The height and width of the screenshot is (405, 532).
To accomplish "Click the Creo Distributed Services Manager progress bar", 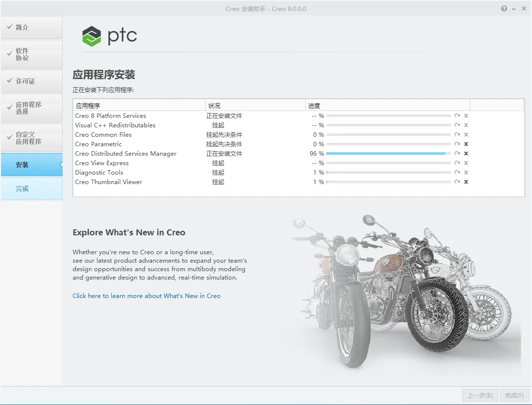I will (x=388, y=153).
